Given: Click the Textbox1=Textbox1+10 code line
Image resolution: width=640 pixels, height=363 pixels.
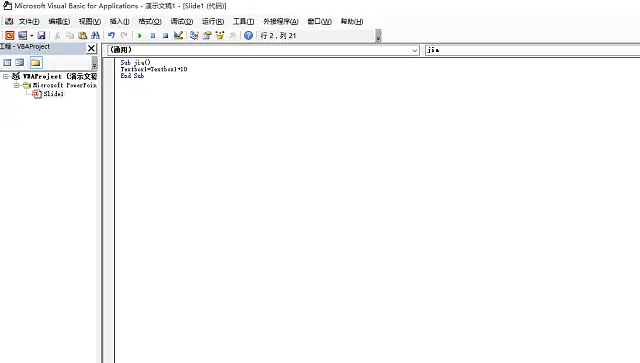Looking at the screenshot, I should click(154, 69).
